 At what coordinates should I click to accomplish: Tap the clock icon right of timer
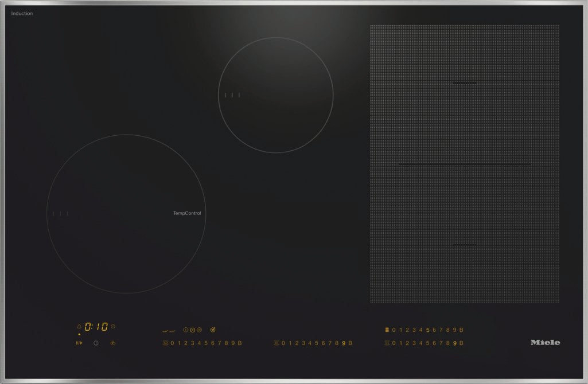[113, 326]
